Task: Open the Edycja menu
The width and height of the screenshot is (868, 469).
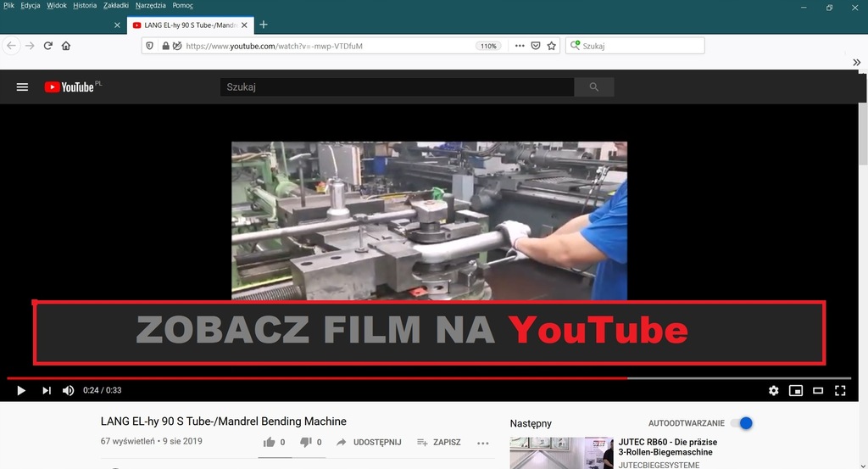Action: [x=30, y=6]
